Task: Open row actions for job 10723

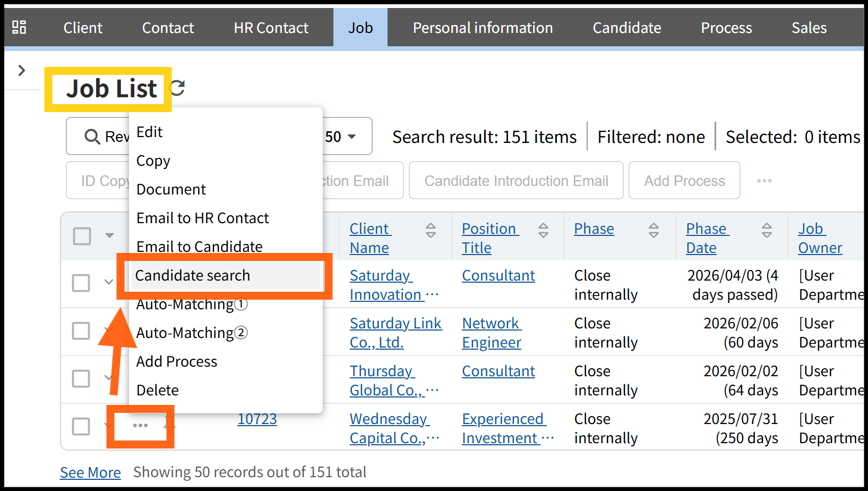Action: [140, 426]
